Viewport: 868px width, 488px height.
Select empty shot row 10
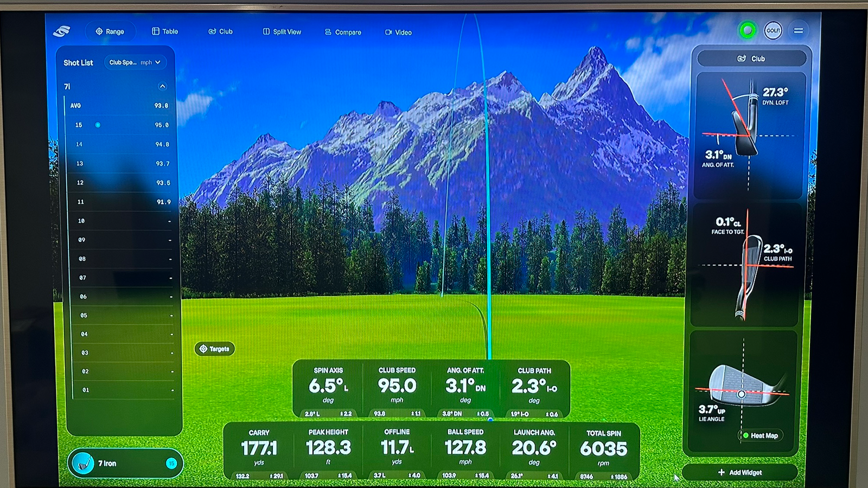(122, 221)
